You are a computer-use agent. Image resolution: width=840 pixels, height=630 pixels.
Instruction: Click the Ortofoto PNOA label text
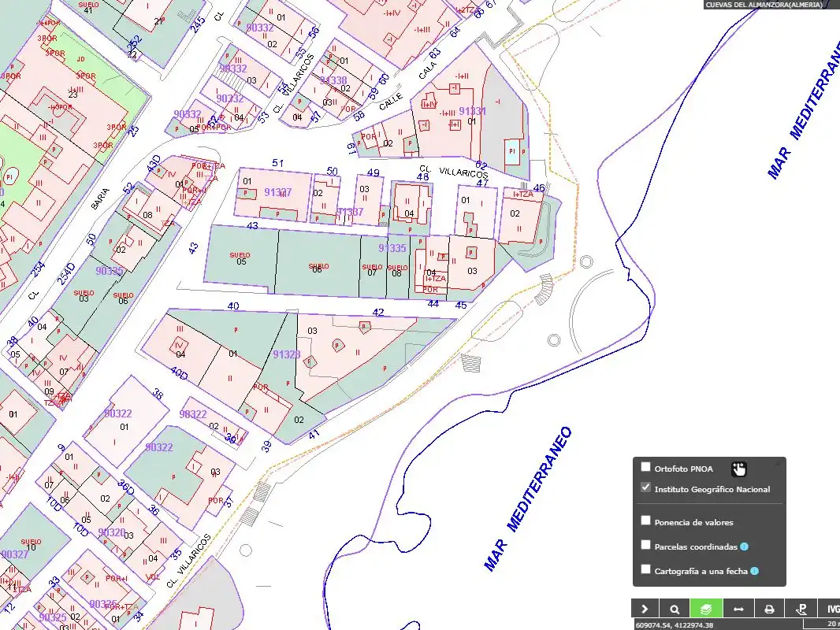683,469
